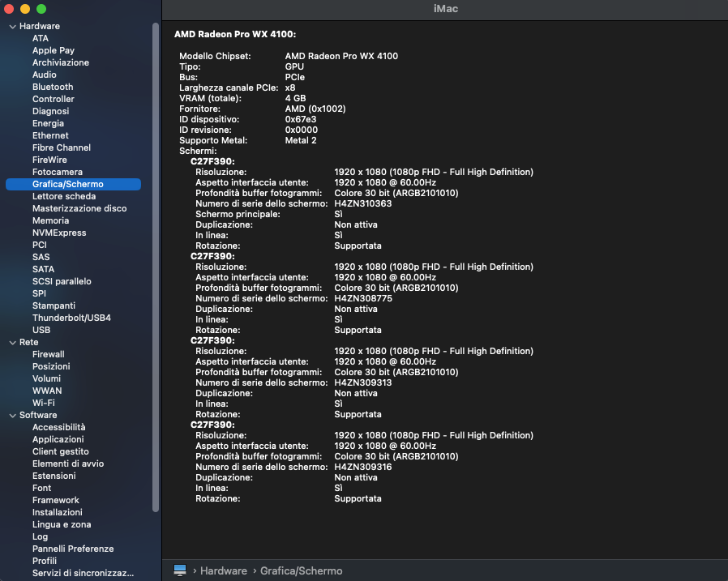Click the yellow minimize window button

(x=25, y=8)
